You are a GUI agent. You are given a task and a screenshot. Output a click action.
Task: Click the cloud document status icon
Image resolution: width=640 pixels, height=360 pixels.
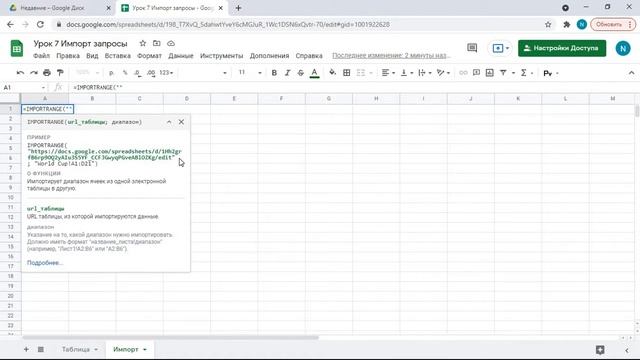click(x=171, y=43)
